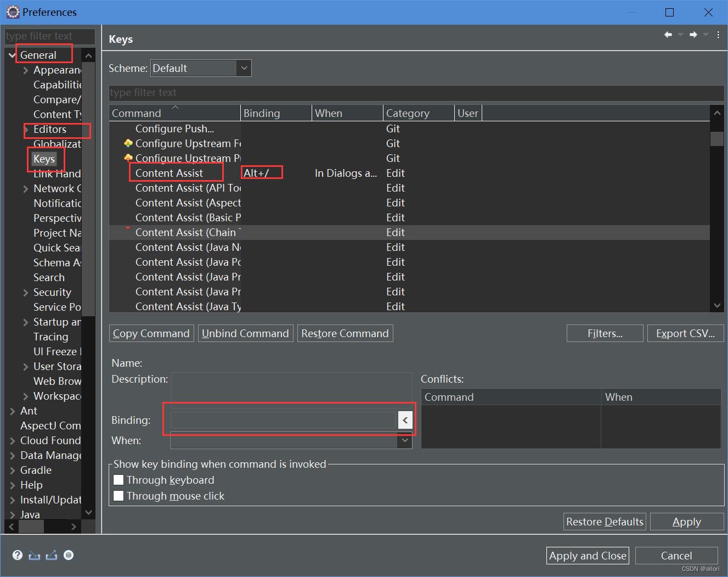Click the back-navigation history dropdown arrow

680,34
